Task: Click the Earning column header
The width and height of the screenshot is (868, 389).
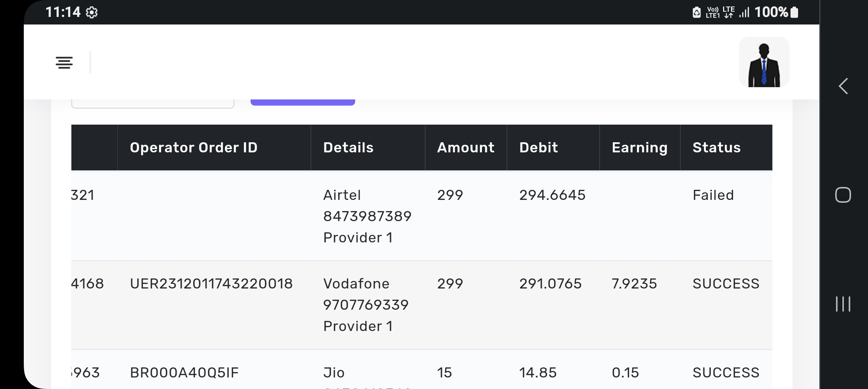Action: [x=639, y=148]
